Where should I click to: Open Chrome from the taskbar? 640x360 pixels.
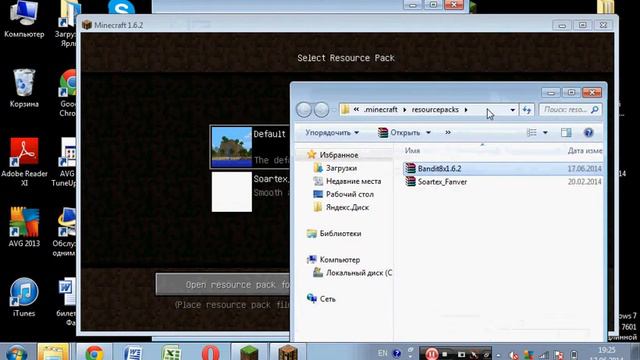coord(94,353)
